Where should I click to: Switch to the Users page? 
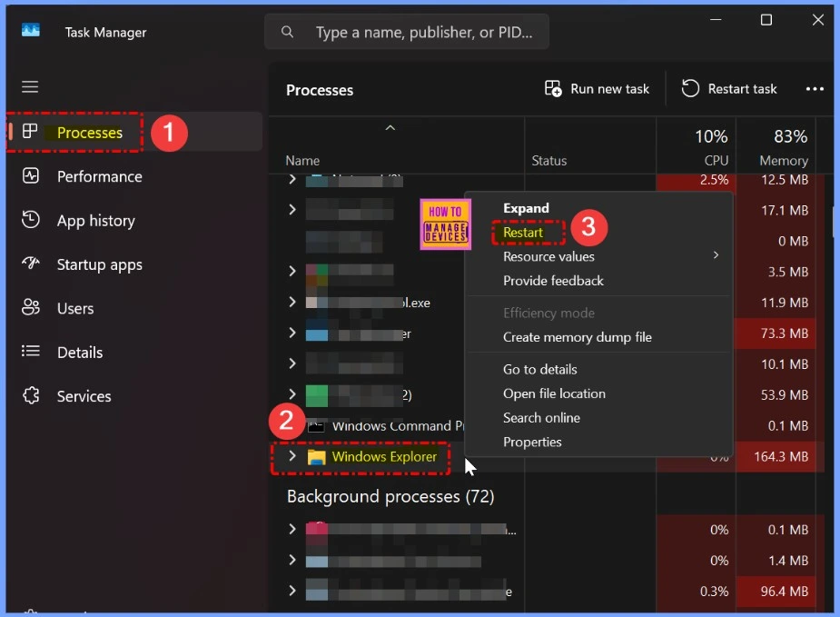coord(75,308)
